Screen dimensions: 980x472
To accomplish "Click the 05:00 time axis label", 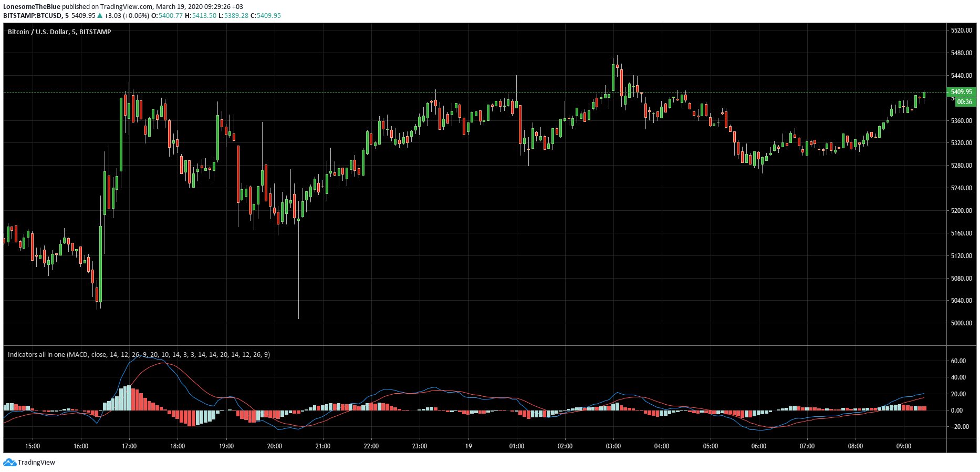I will 711,446.
